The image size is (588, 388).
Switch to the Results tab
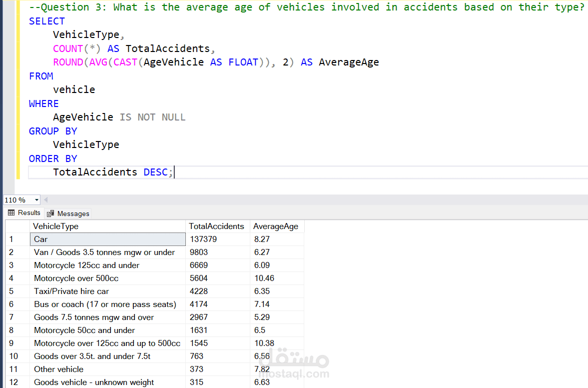pyautogui.click(x=24, y=213)
